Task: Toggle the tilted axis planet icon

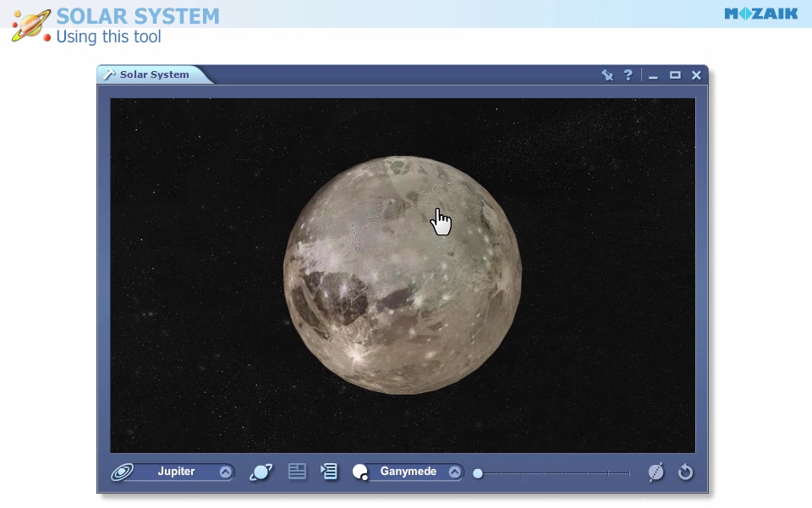Action: [656, 472]
